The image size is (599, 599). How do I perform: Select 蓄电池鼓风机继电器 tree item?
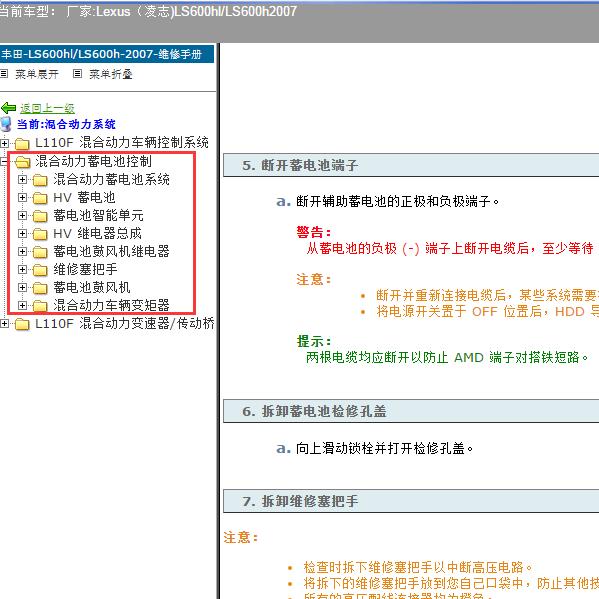click(x=112, y=251)
